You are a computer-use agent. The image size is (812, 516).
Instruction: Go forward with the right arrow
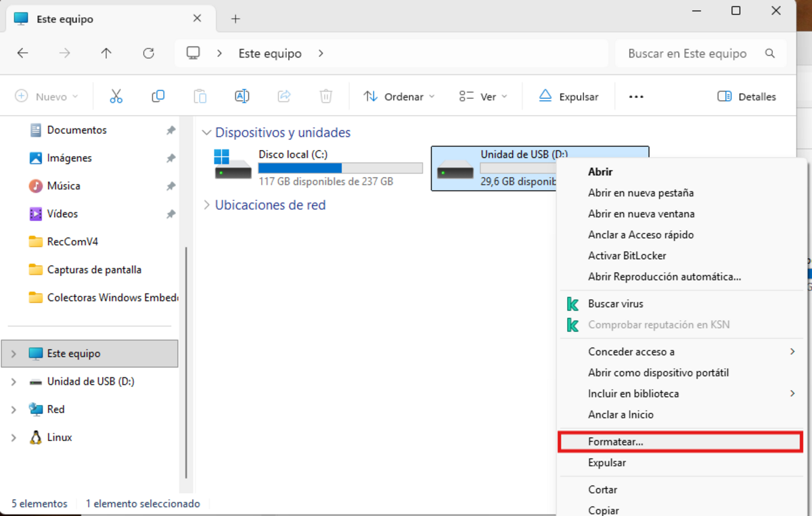pos(65,53)
